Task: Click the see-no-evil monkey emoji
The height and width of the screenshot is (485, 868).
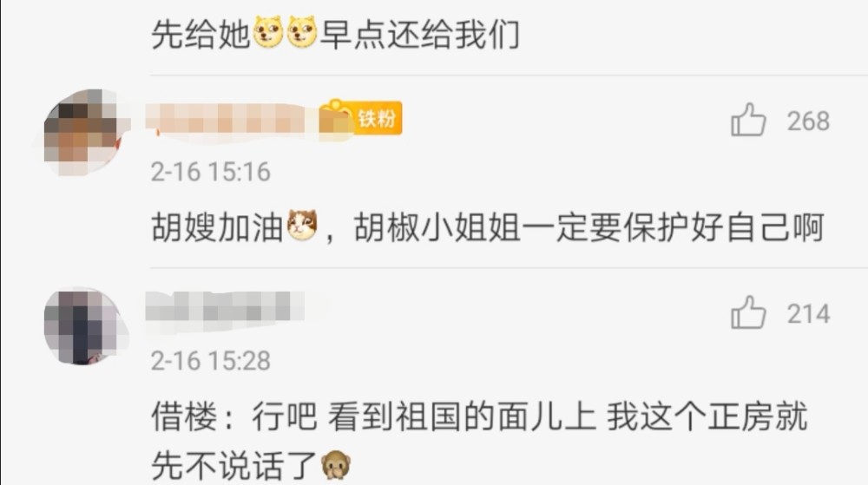Action: point(336,464)
